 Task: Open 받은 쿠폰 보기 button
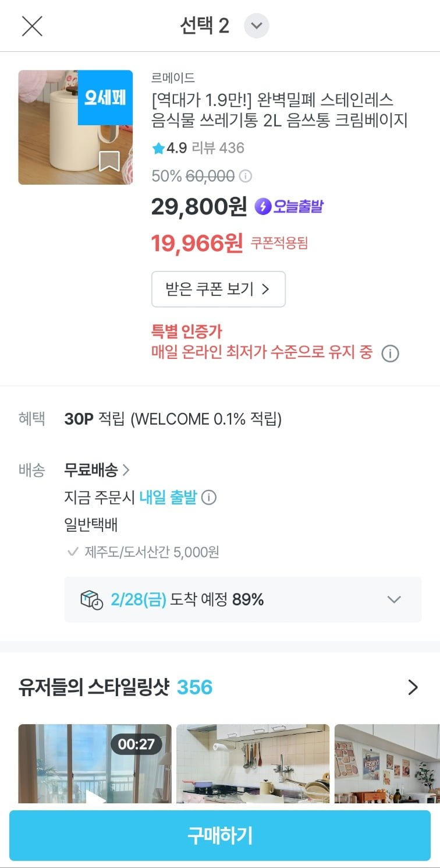click(218, 289)
